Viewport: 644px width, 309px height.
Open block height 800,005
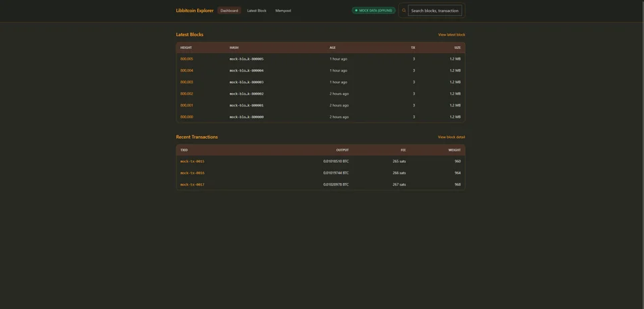[x=186, y=59]
